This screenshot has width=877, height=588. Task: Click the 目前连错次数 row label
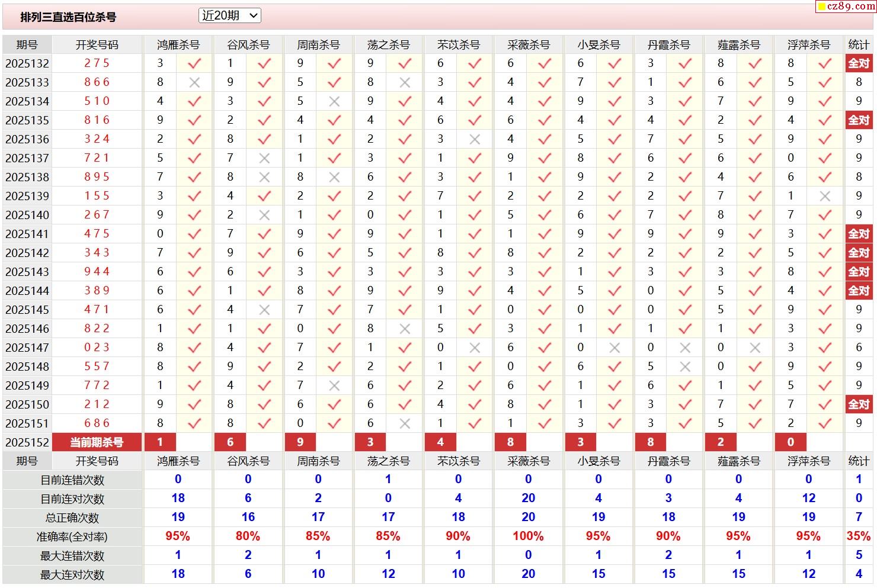click(x=72, y=480)
